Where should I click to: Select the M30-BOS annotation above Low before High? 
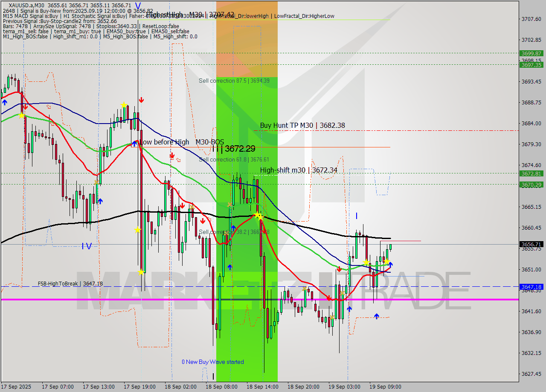[x=209, y=142]
